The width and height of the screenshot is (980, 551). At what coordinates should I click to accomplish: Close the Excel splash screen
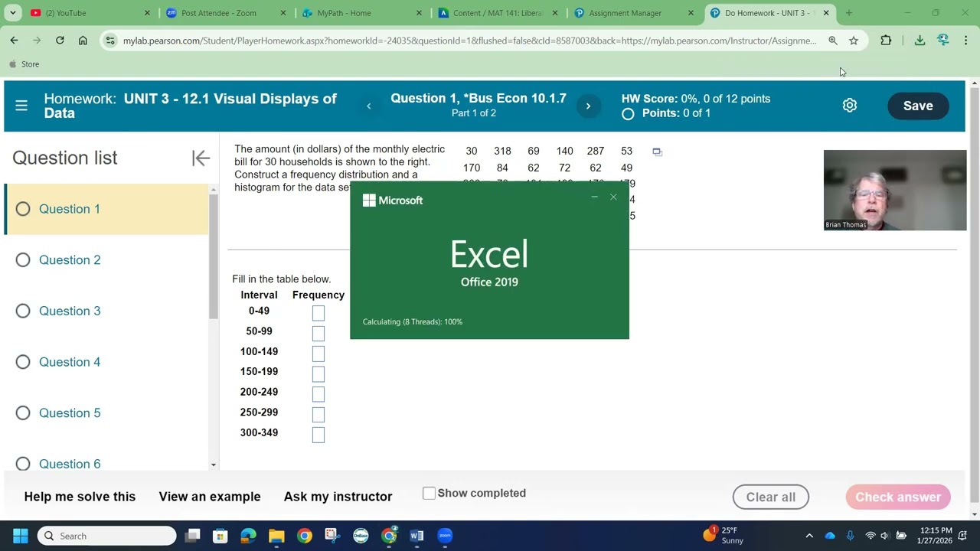tap(613, 197)
